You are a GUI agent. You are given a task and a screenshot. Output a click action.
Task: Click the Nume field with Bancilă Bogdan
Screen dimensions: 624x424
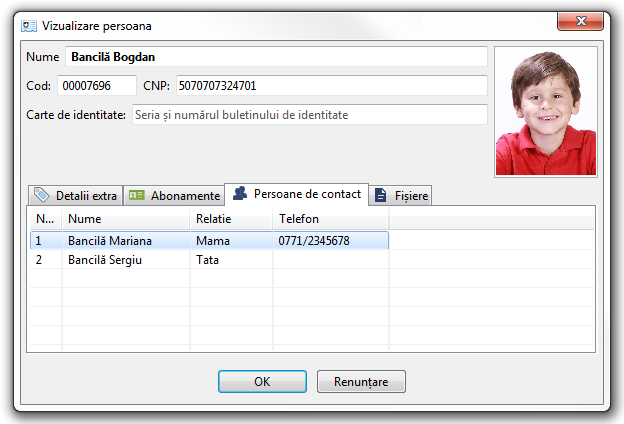[276, 57]
